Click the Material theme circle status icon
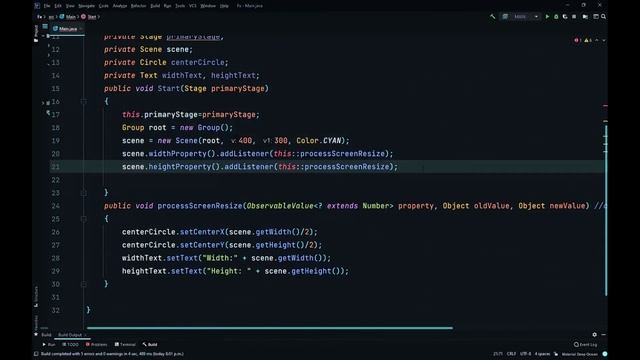Viewport: 640px width, 360px height. pyautogui.click(x=604, y=354)
